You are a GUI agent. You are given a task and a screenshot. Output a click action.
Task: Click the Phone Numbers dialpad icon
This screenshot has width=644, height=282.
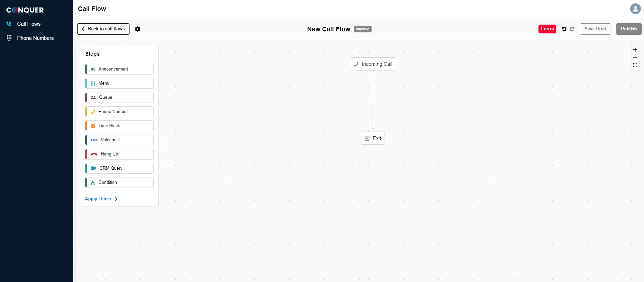9,38
